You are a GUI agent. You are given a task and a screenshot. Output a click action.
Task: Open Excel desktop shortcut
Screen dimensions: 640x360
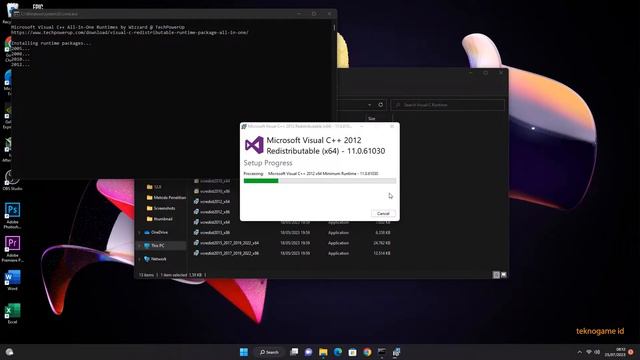(x=12, y=313)
